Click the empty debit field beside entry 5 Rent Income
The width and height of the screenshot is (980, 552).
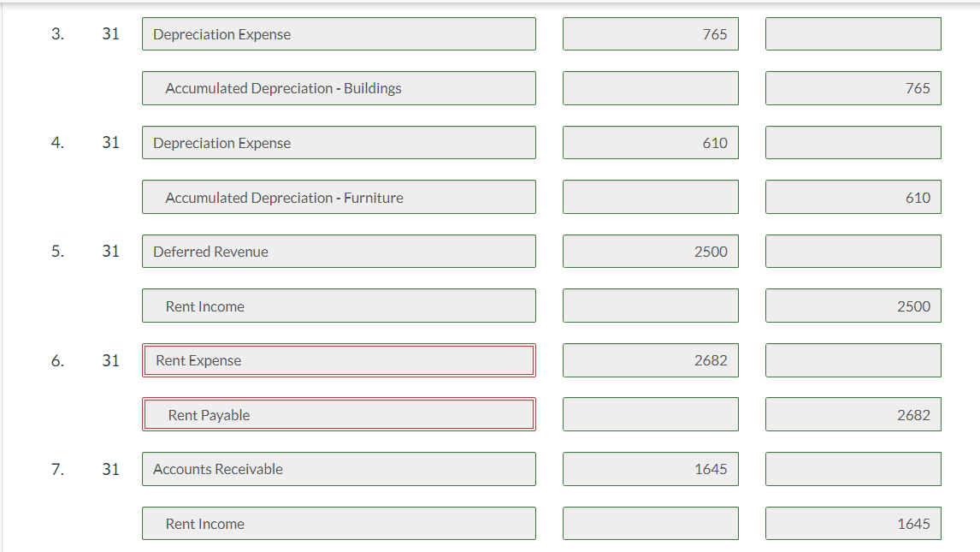click(x=651, y=306)
